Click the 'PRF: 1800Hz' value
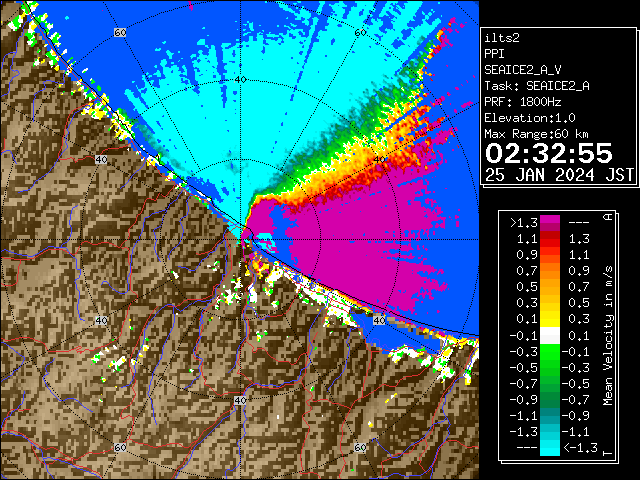The height and width of the screenshot is (480, 640). [522, 102]
